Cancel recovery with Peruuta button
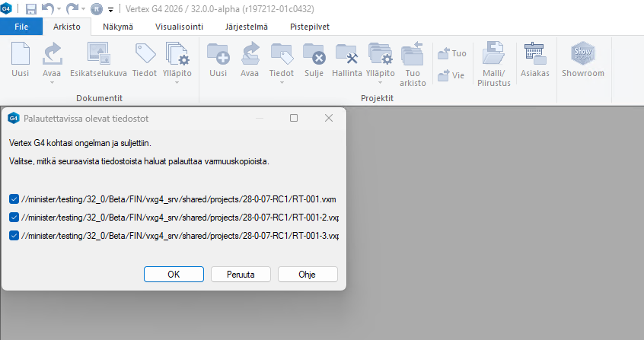 click(241, 275)
